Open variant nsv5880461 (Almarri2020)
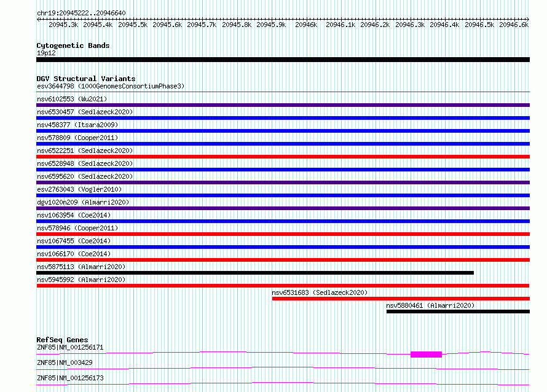Image resolution: width=547 pixels, height=392 pixels. pos(430,305)
